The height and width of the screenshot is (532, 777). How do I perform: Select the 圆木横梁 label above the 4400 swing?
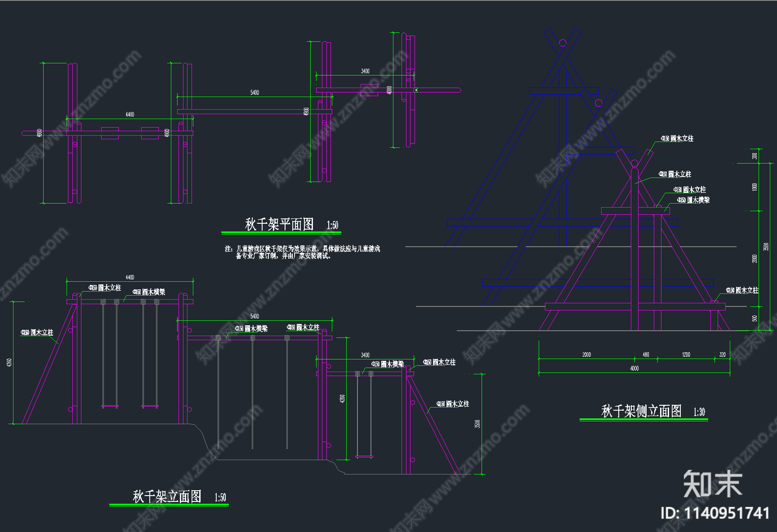pyautogui.click(x=149, y=292)
